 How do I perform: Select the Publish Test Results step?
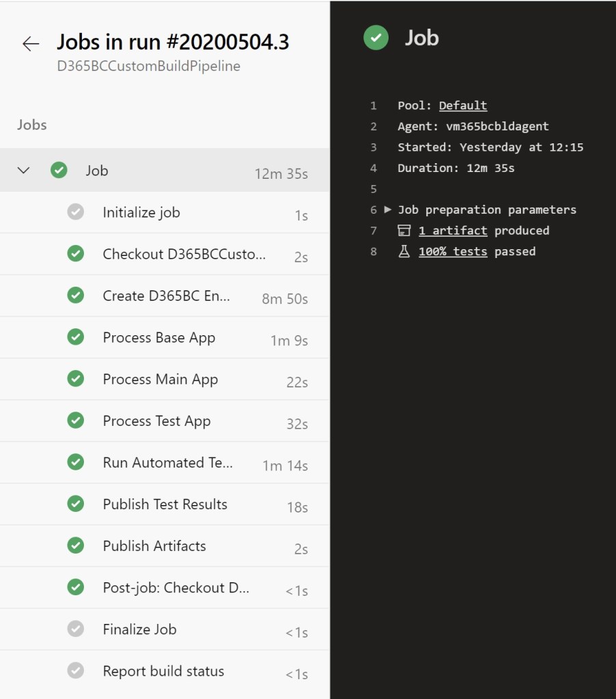[165, 504]
